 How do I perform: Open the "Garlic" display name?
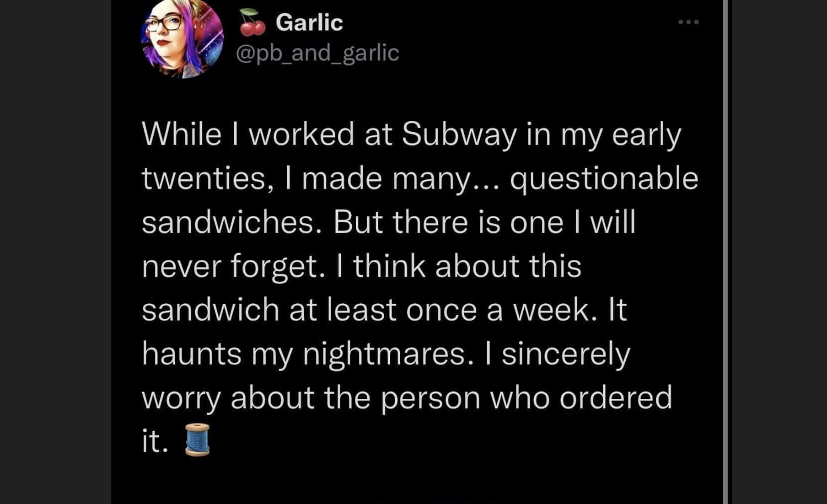coord(309,22)
